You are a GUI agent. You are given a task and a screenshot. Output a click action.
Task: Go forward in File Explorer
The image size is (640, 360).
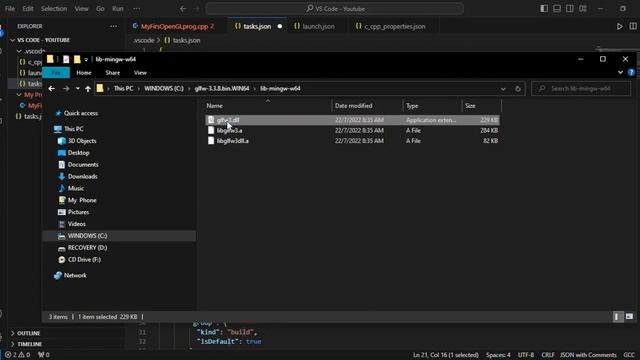(x=66, y=89)
